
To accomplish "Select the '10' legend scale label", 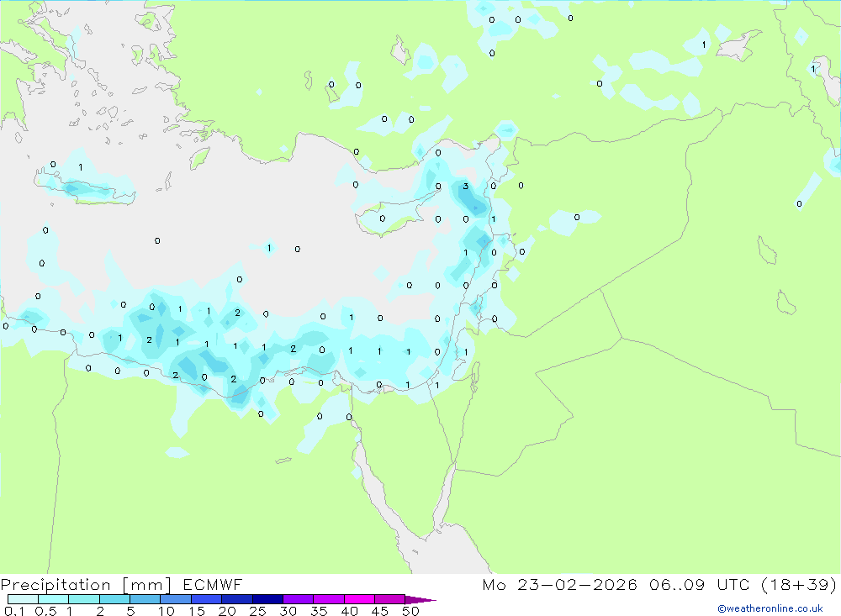I will click(x=167, y=611).
